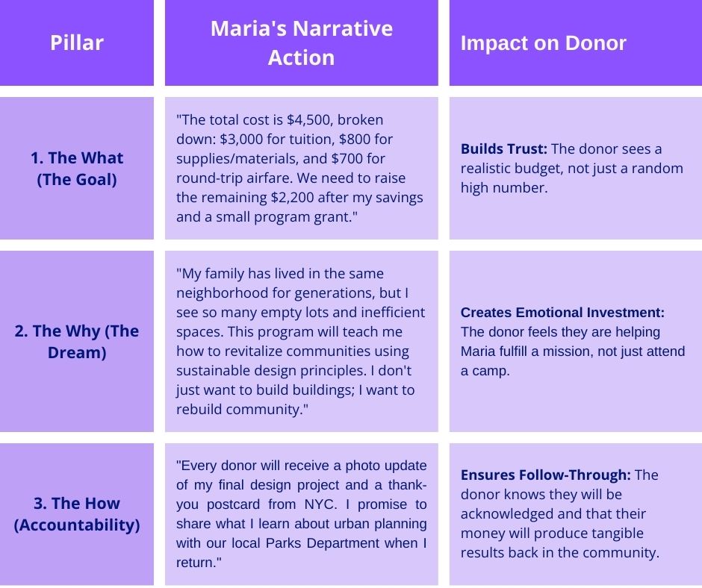Click the 'Pillar' column header

click(77, 43)
